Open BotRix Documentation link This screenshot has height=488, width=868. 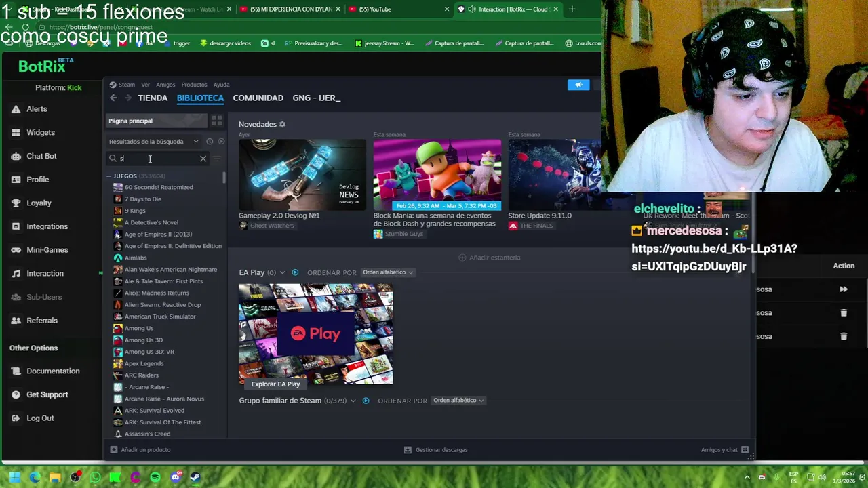(53, 371)
